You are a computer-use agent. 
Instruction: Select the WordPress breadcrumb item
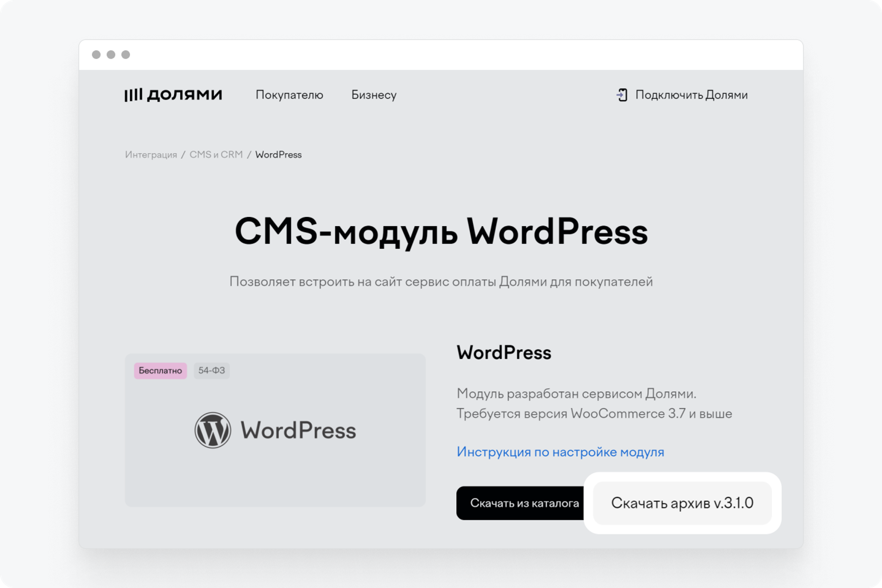click(278, 155)
